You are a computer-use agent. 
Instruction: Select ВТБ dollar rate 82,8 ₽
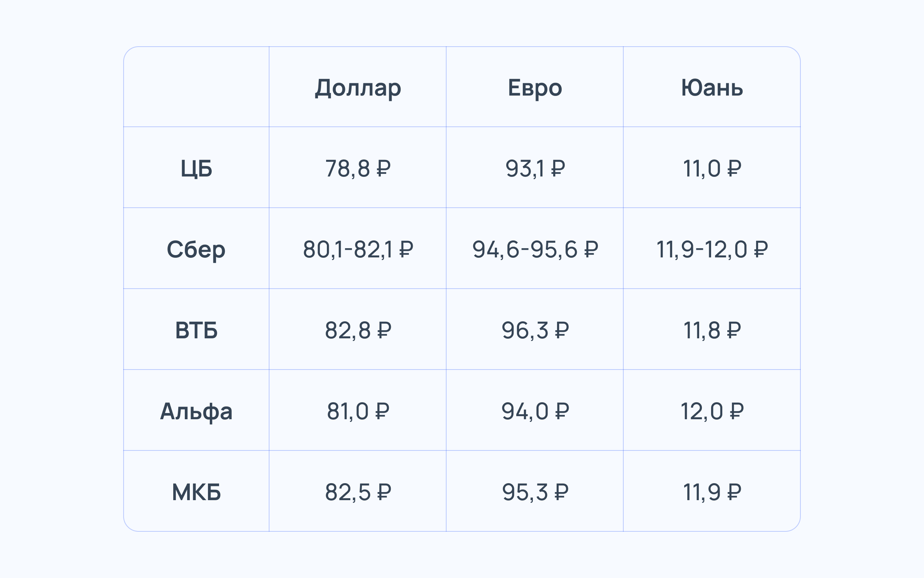[x=358, y=331]
